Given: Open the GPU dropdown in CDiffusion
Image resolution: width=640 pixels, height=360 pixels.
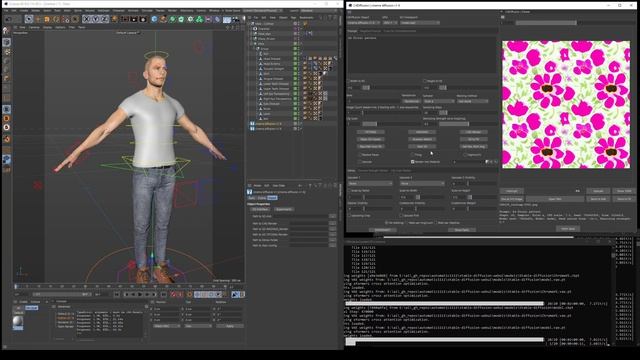Looking at the screenshot, I should (x=389, y=23).
